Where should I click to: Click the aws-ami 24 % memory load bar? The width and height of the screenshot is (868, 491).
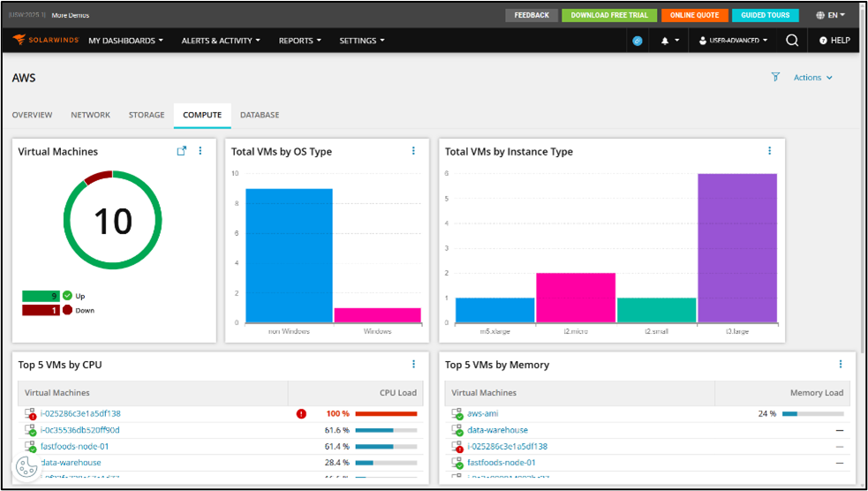click(x=812, y=413)
